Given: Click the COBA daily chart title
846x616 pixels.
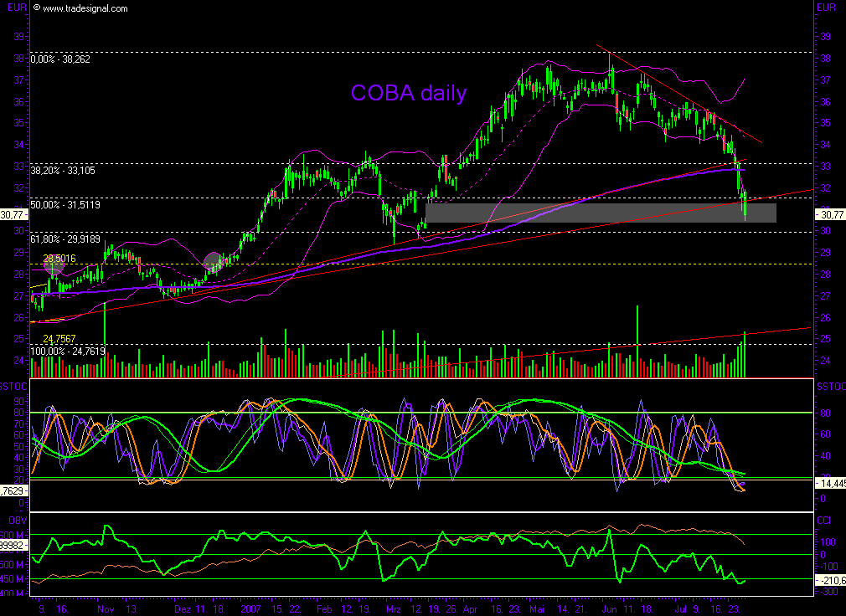Looking at the screenshot, I should [x=408, y=94].
